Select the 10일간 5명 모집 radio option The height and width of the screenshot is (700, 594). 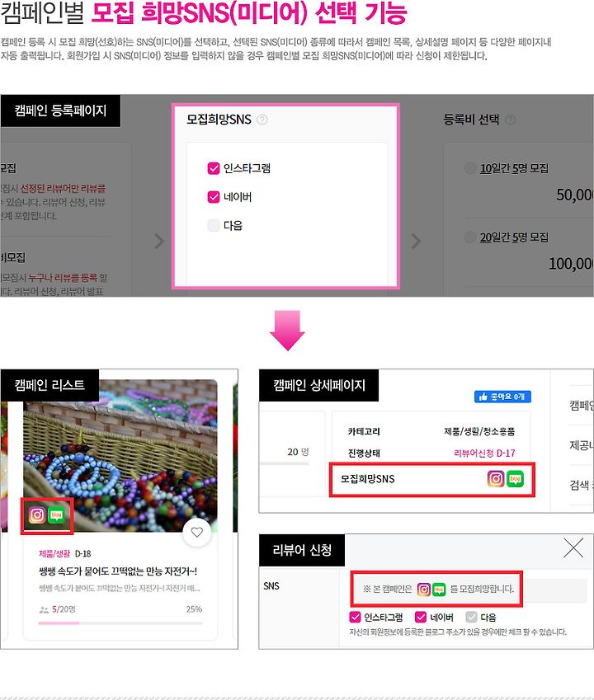pos(470,168)
